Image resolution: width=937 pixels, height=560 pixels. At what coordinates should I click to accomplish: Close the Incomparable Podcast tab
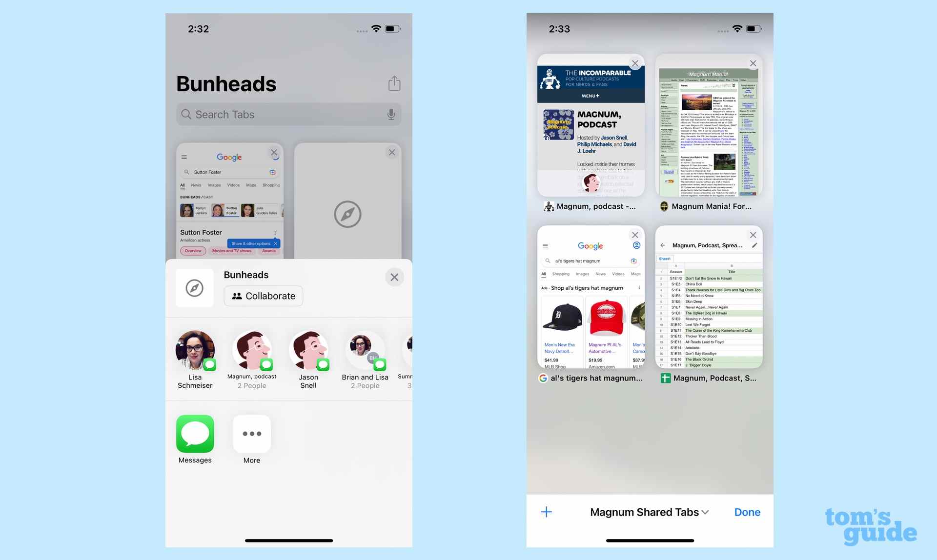point(635,63)
